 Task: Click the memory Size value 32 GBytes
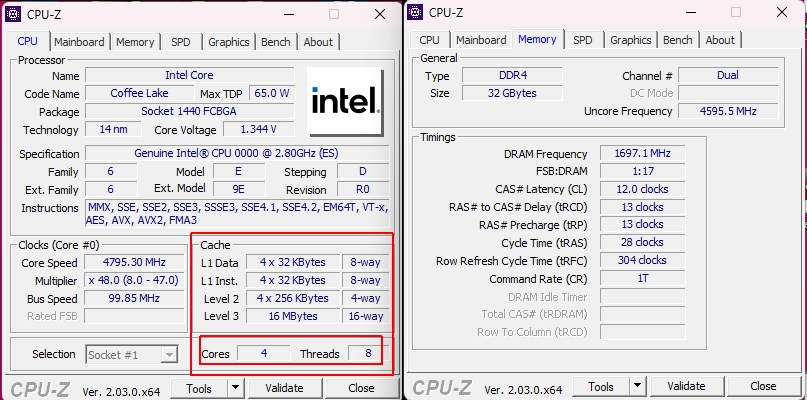[513, 93]
